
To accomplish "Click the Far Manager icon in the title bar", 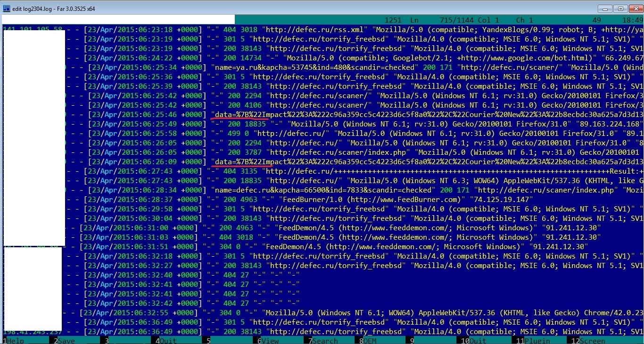I will (x=7, y=8).
